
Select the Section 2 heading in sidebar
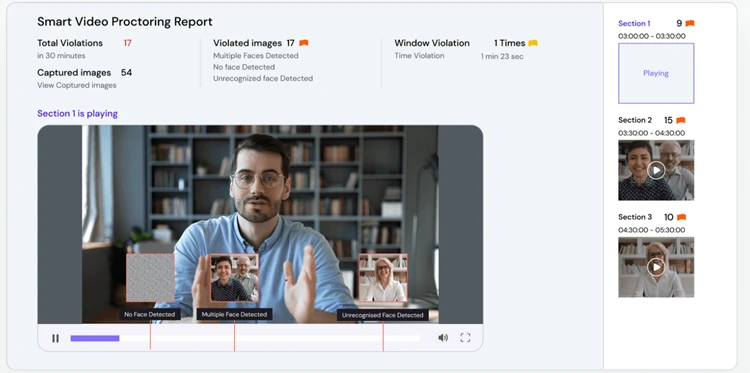pyautogui.click(x=635, y=120)
